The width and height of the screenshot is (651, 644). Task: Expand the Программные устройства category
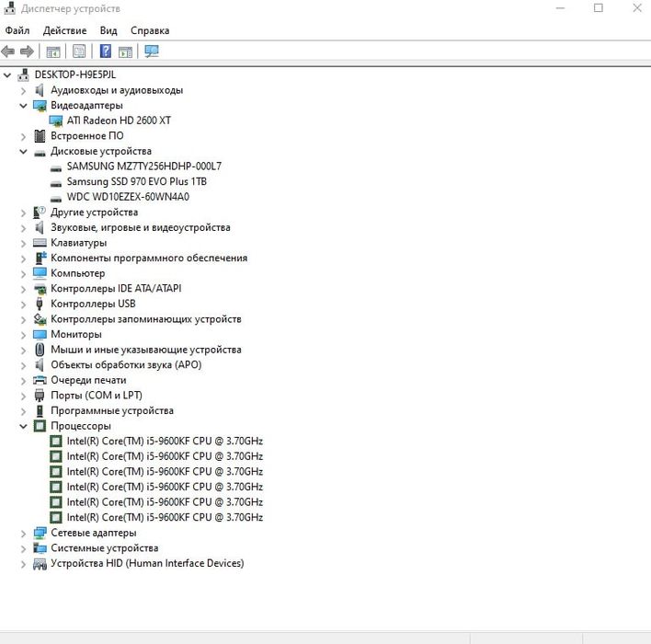point(23,411)
